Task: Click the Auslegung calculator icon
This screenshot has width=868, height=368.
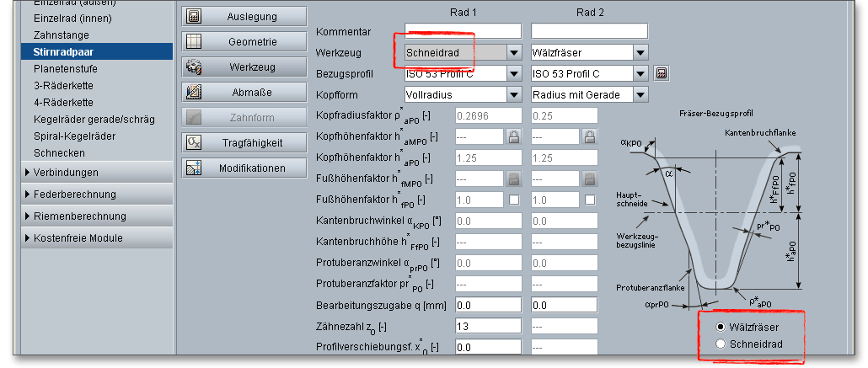Action: click(x=194, y=16)
